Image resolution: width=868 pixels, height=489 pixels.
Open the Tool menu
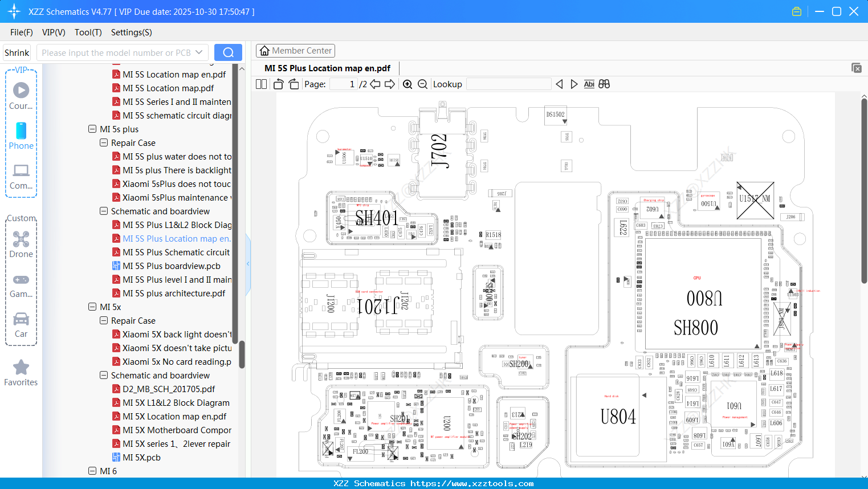(88, 32)
